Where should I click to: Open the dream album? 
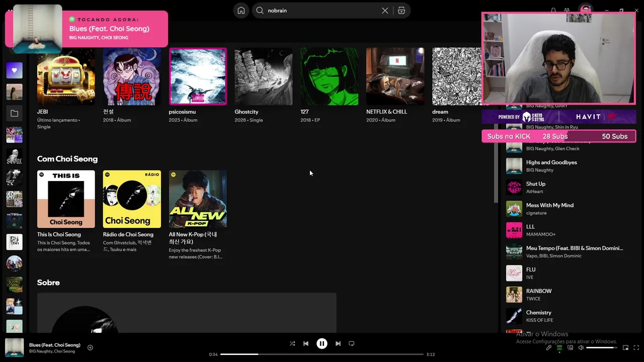pos(457,76)
